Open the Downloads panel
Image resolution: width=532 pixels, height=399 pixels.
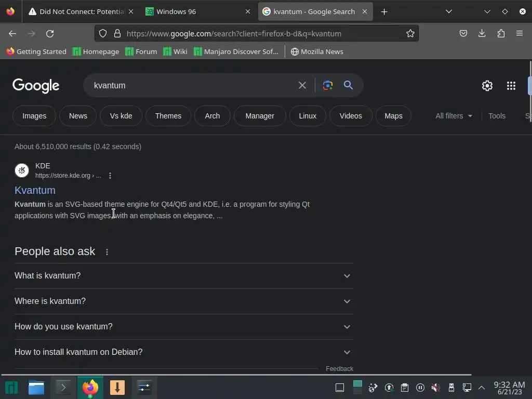tap(482, 34)
